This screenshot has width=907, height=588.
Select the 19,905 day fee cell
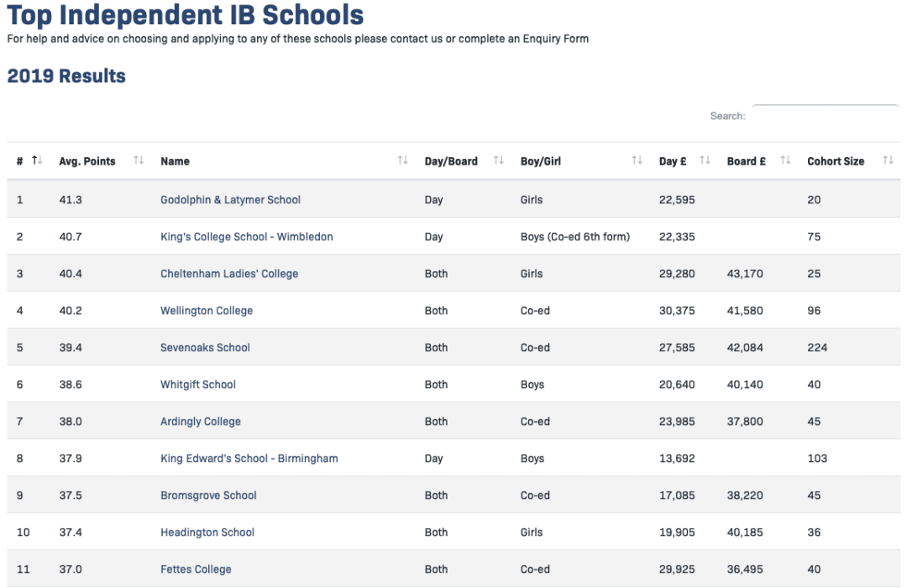click(677, 533)
